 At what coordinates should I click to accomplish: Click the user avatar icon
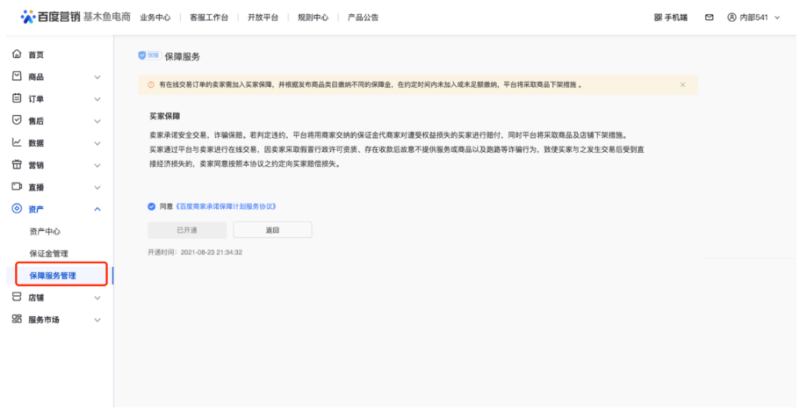(x=732, y=17)
